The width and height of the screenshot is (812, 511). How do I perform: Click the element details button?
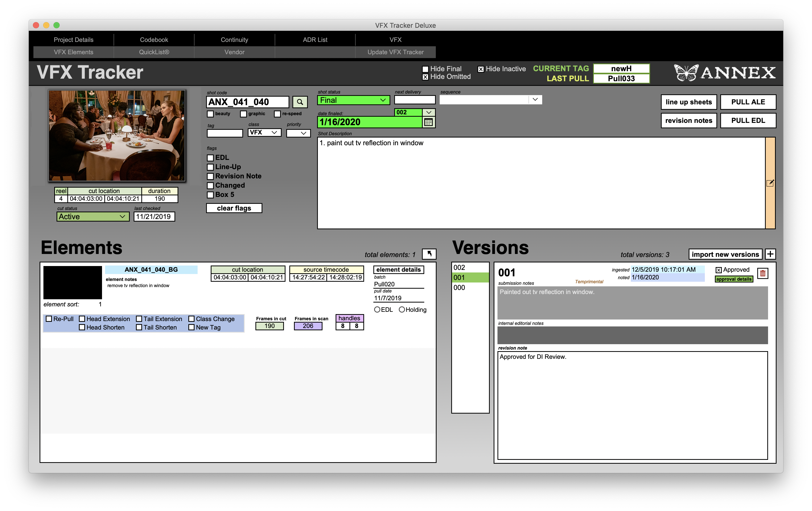(x=399, y=270)
